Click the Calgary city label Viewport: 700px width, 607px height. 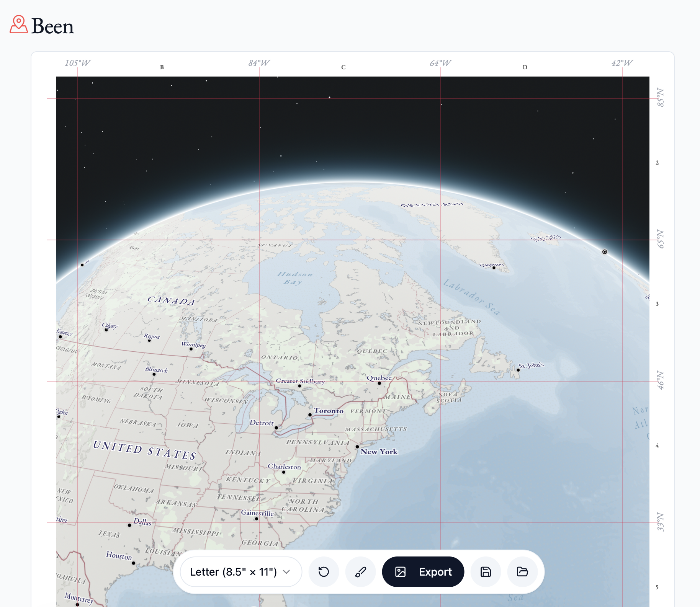[110, 326]
